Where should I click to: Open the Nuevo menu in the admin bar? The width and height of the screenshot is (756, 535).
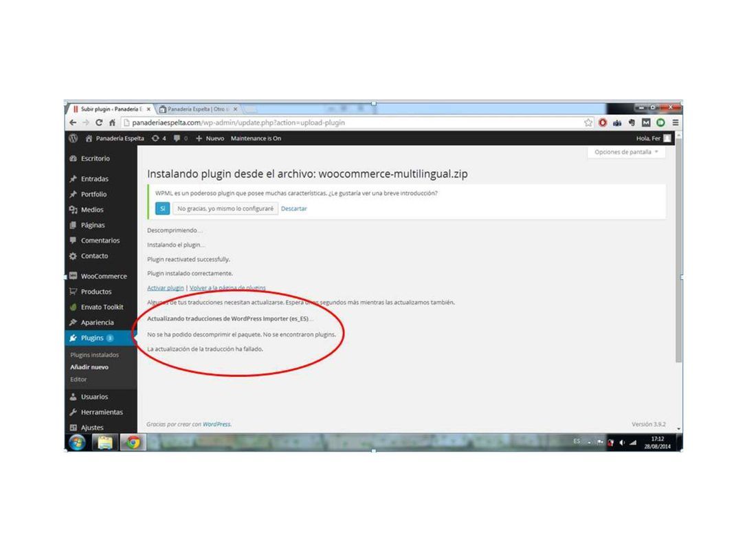[210, 138]
